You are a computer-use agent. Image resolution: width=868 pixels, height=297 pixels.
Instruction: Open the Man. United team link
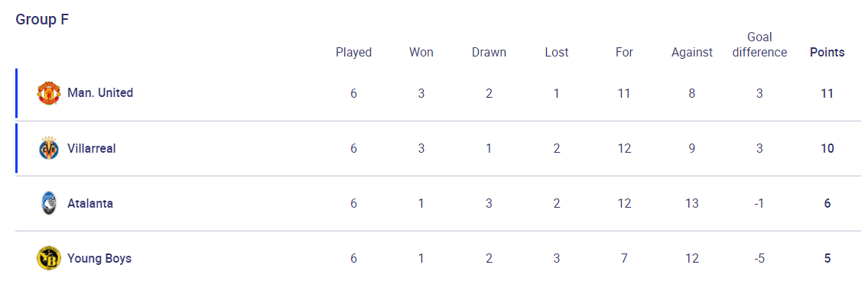point(100,93)
